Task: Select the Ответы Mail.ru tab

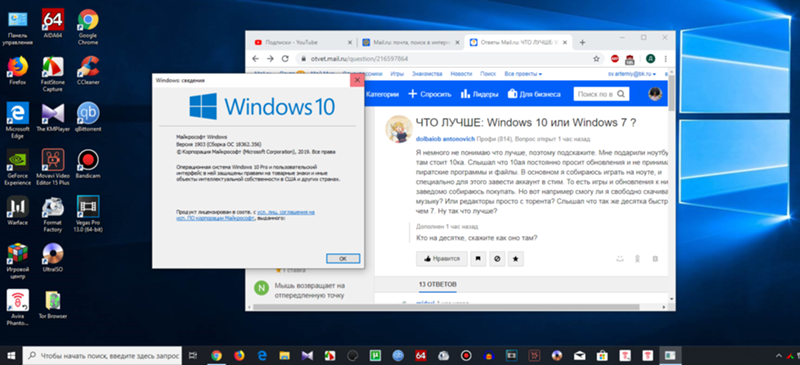Action: [517, 42]
